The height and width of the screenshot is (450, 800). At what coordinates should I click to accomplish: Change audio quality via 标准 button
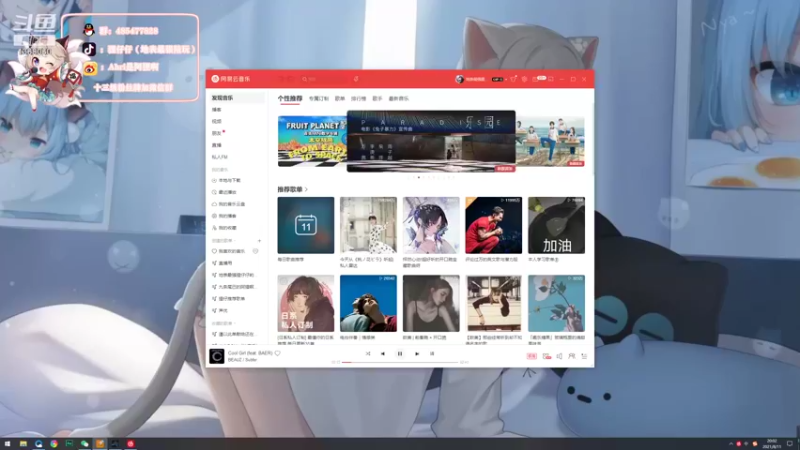click(x=532, y=356)
